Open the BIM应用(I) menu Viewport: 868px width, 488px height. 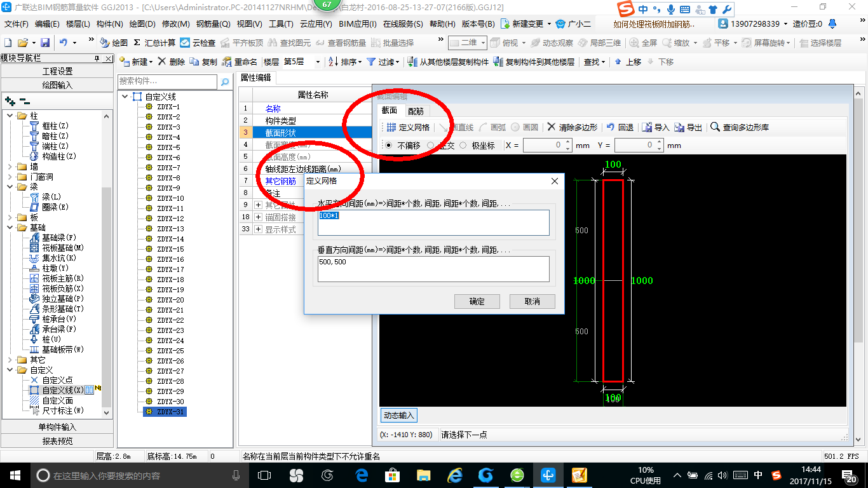[358, 24]
